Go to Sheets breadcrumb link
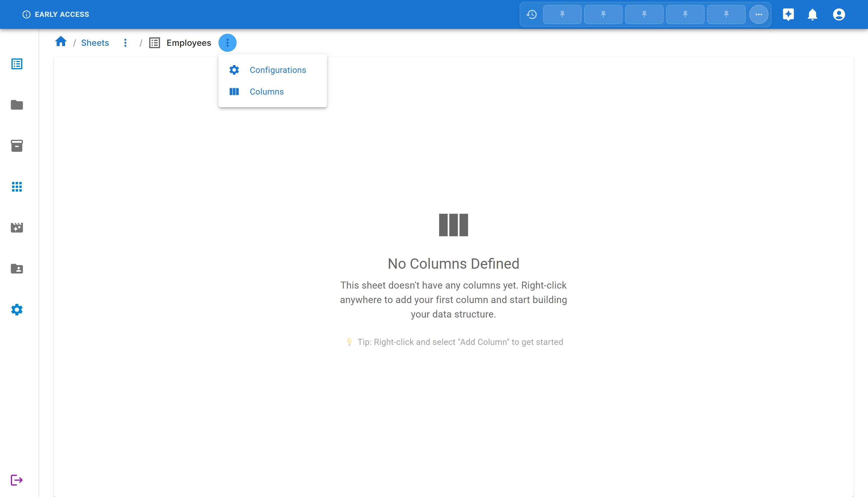868x497 pixels. coord(95,43)
